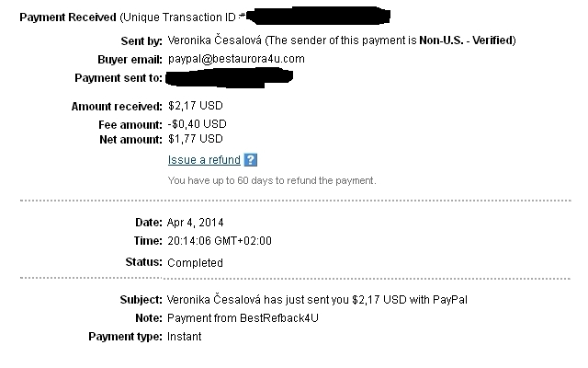Click the time 20:14:06 GMT+02:00
The image size is (588, 368).
pyautogui.click(x=220, y=241)
